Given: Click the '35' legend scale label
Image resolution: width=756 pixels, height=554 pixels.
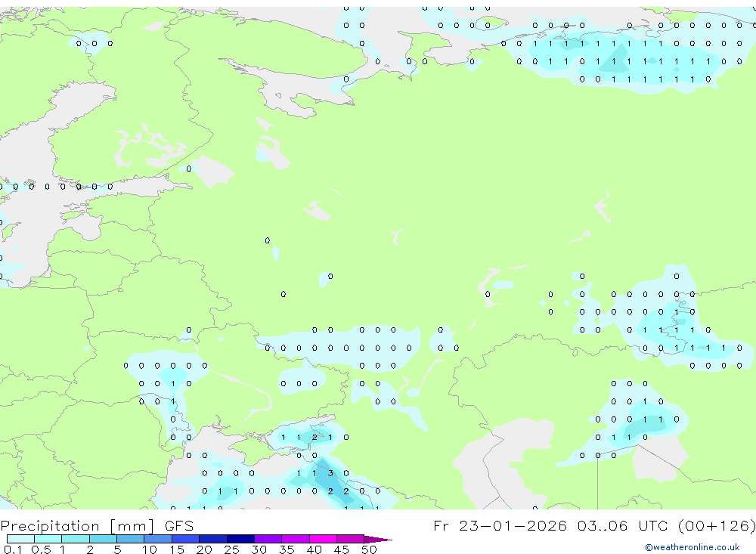Looking at the screenshot, I should tap(287, 549).
